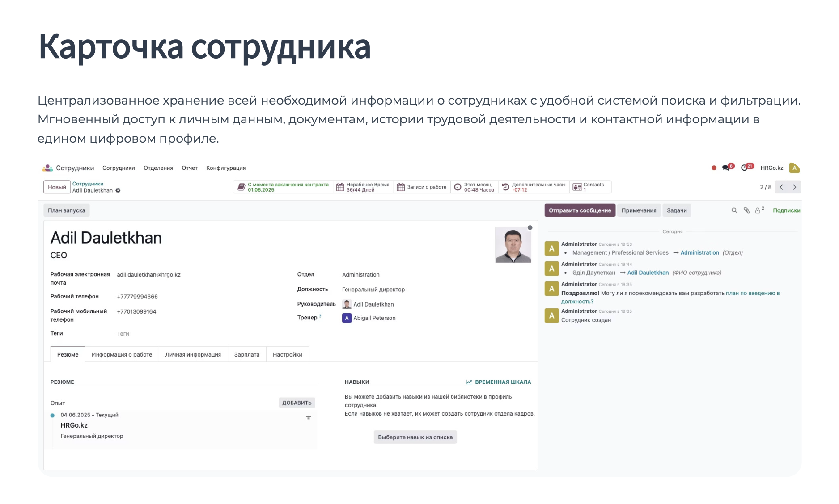The image size is (839, 504).
Task: Click the paperclip attachments icon
Action: click(x=746, y=210)
